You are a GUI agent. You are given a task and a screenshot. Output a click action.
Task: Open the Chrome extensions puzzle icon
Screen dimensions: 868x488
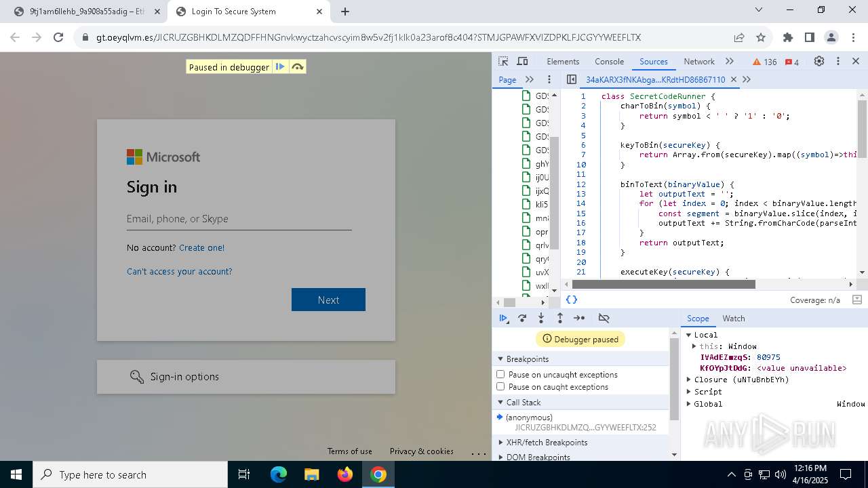coord(788,37)
